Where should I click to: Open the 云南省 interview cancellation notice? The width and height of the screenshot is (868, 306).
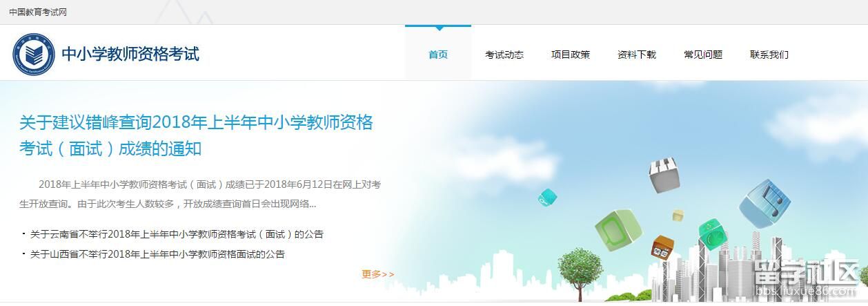pyautogui.click(x=177, y=234)
